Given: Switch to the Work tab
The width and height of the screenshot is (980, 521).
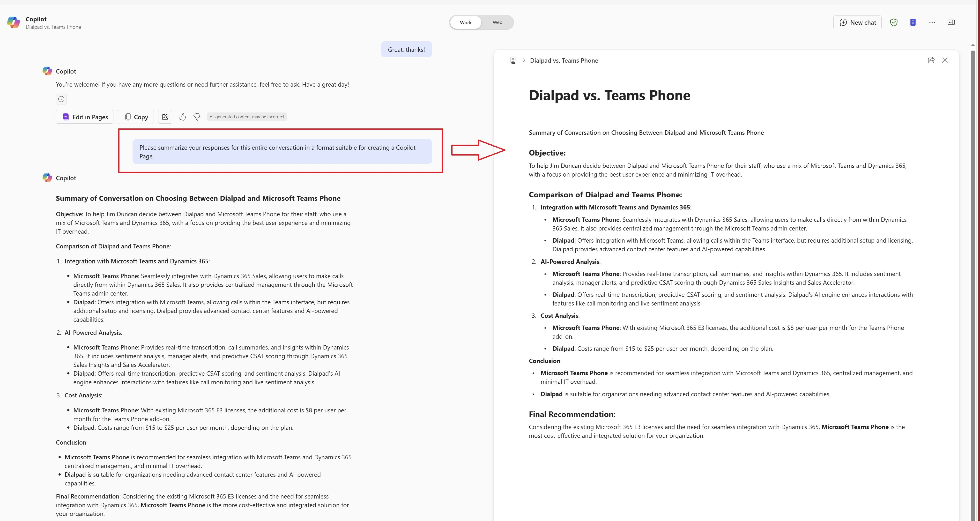Looking at the screenshot, I should pos(465,22).
